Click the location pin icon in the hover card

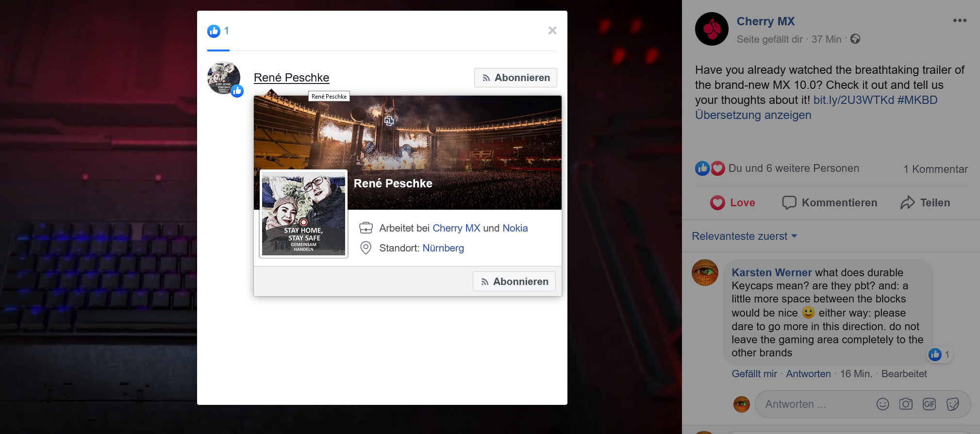(366, 248)
